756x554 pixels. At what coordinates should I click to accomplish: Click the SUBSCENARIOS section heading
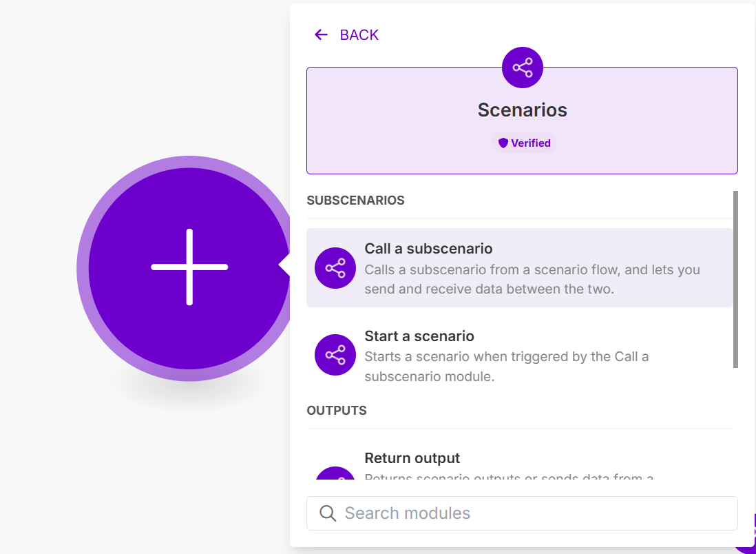355,201
